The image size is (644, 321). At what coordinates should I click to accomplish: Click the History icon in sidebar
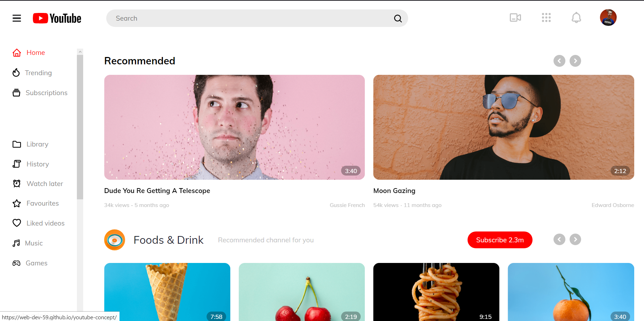click(17, 164)
